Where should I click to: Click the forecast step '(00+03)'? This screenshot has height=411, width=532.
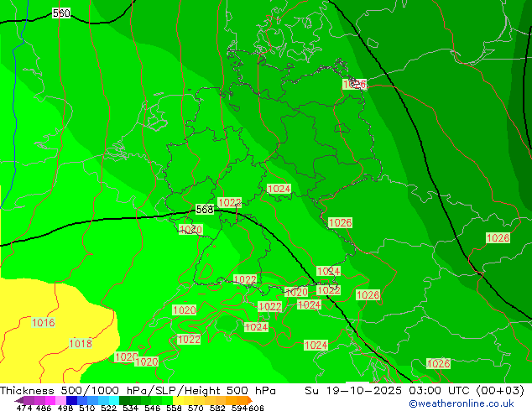[x=501, y=391]
